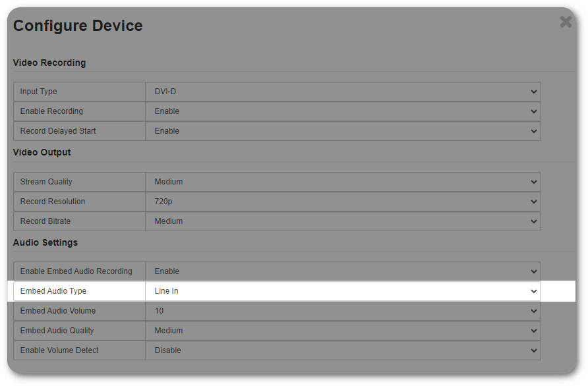This screenshot has height=386, width=588.
Task: Expand the Embed Audio Volume dropdown set to 10
Action: pyautogui.click(x=343, y=311)
